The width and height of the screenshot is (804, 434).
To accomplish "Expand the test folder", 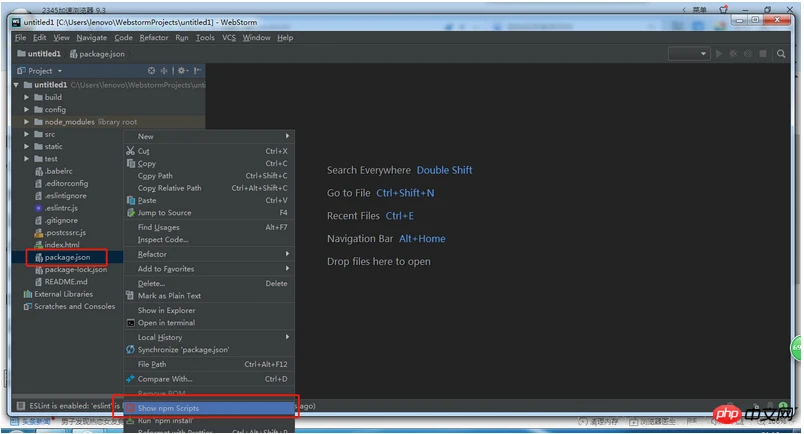I will pyautogui.click(x=26, y=159).
